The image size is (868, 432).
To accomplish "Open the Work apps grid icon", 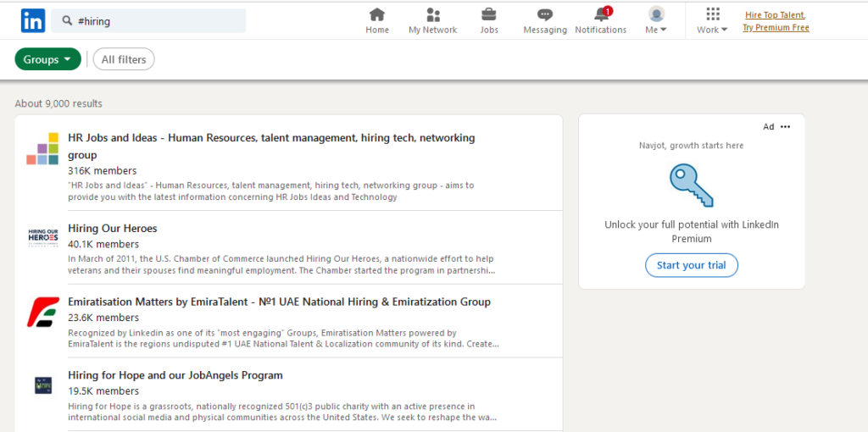I will 713,14.
